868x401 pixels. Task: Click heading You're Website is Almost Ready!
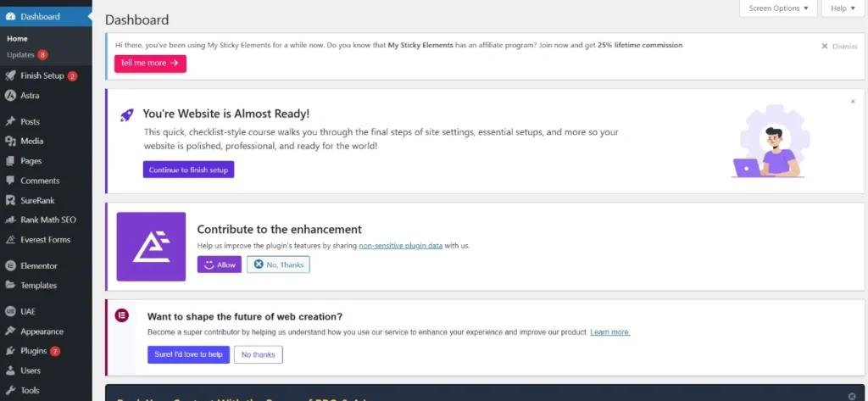click(x=225, y=114)
